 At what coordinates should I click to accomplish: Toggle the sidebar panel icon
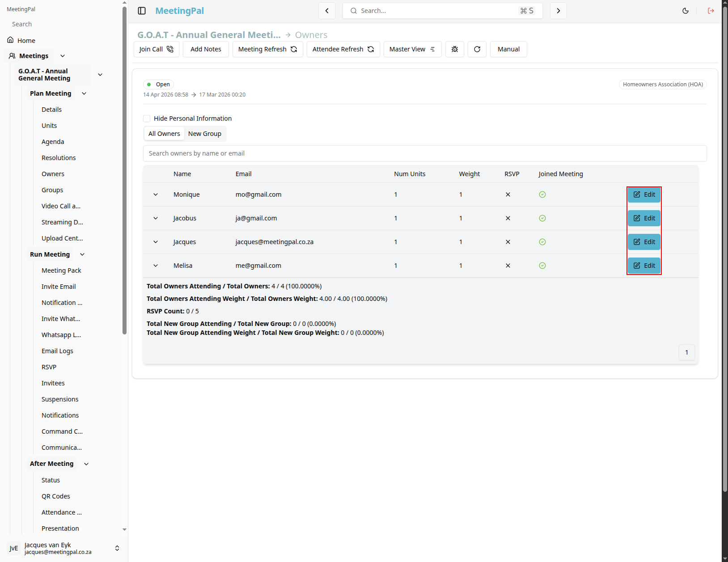142,11
